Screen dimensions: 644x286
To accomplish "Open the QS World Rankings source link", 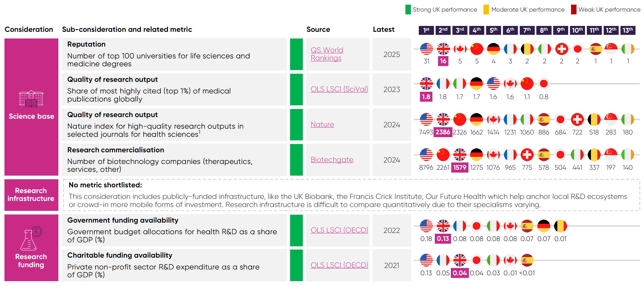I will 327,54.
